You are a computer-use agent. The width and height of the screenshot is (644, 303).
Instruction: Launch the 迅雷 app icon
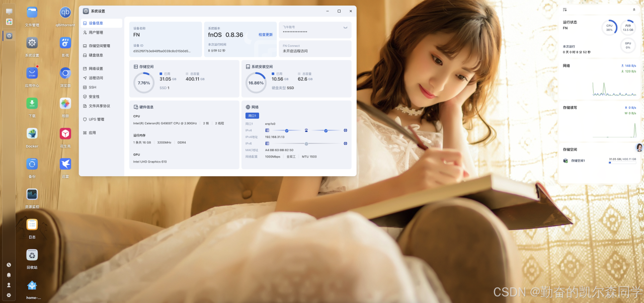[x=65, y=164]
